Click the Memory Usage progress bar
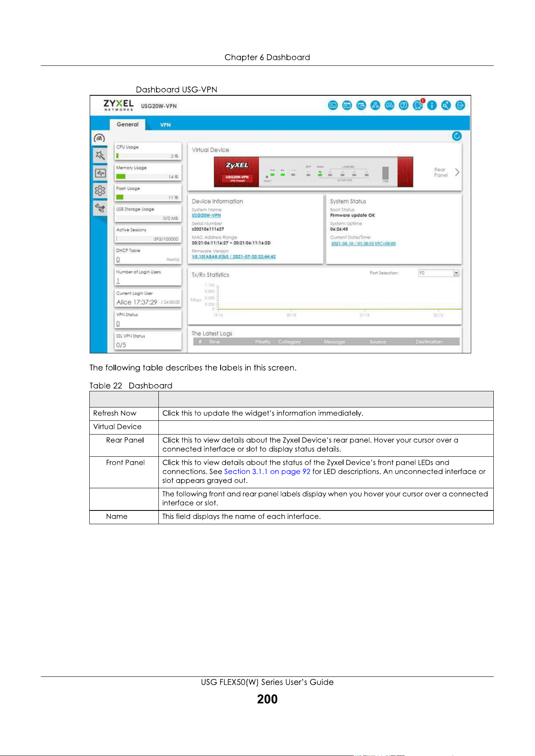This screenshot has width=535, height=756. pyautogui.click(x=147, y=176)
